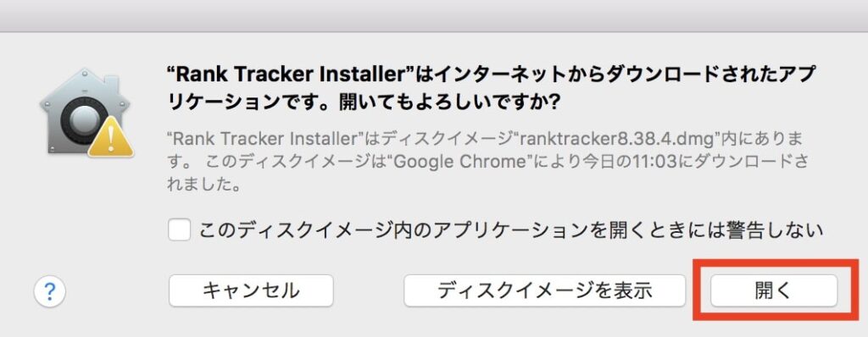
Task: Click the Gatekeeper house security icon
Action: [86, 112]
